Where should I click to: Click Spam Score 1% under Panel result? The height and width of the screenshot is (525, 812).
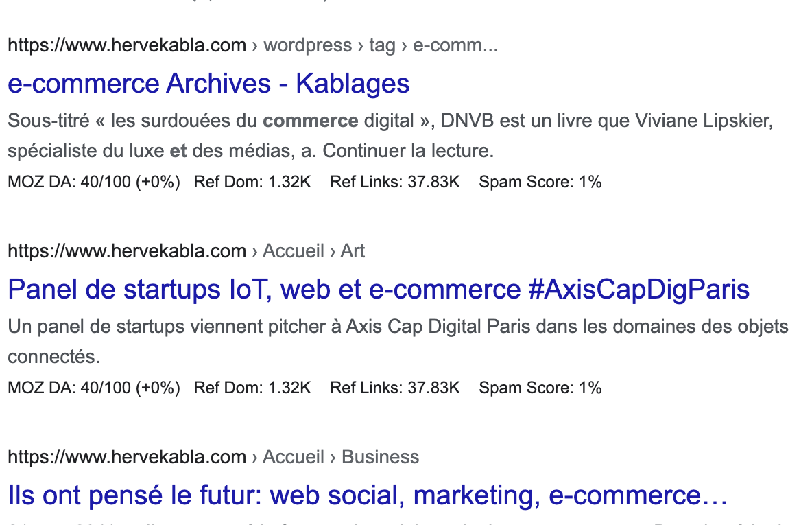[540, 388]
